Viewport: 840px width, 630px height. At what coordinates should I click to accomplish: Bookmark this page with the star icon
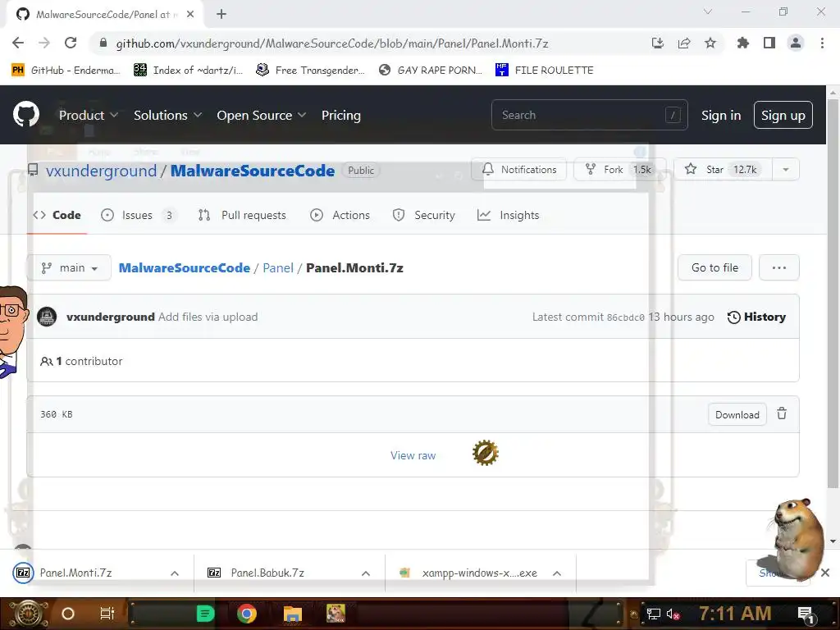coord(710,43)
